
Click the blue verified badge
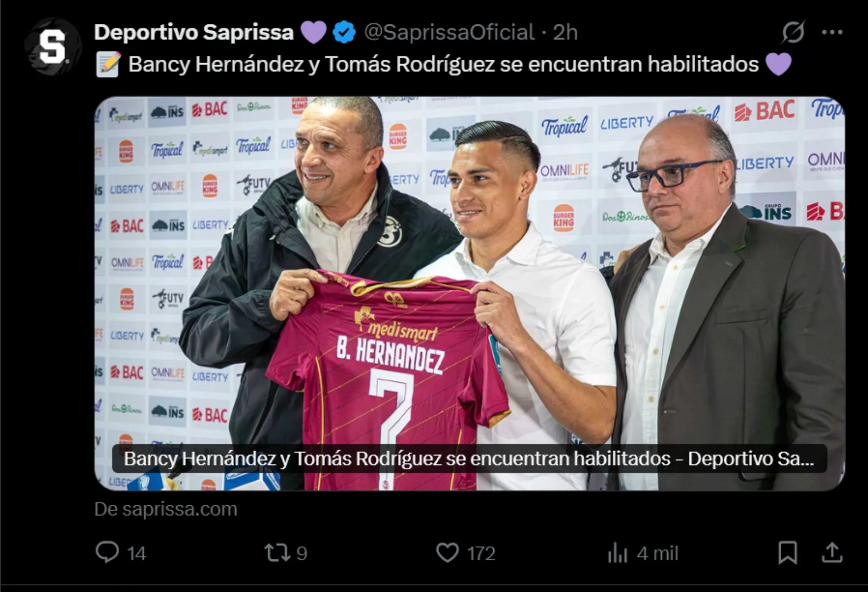(x=344, y=32)
